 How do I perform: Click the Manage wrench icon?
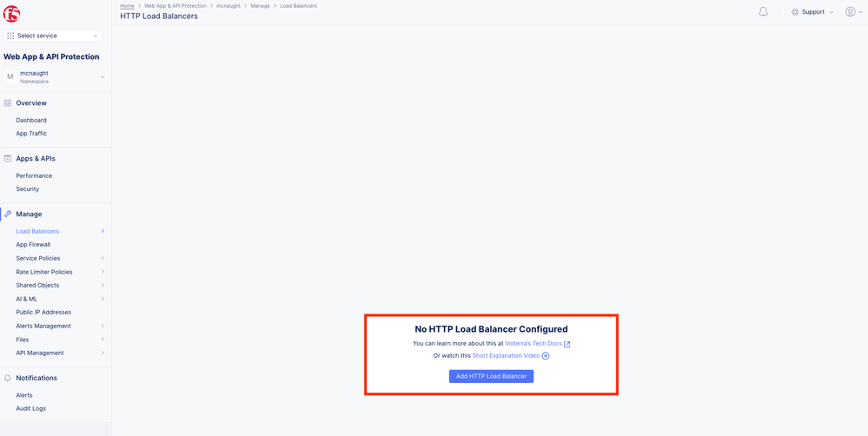coord(8,215)
